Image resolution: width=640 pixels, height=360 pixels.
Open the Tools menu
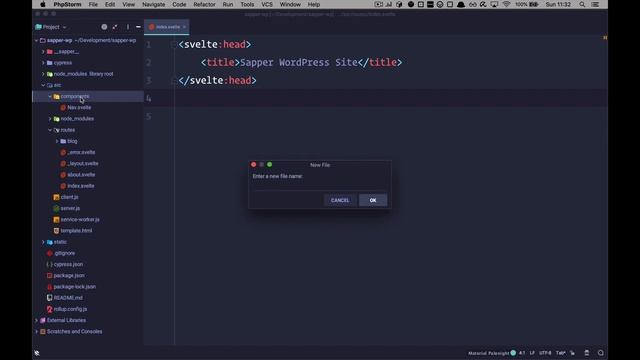(x=247, y=4)
